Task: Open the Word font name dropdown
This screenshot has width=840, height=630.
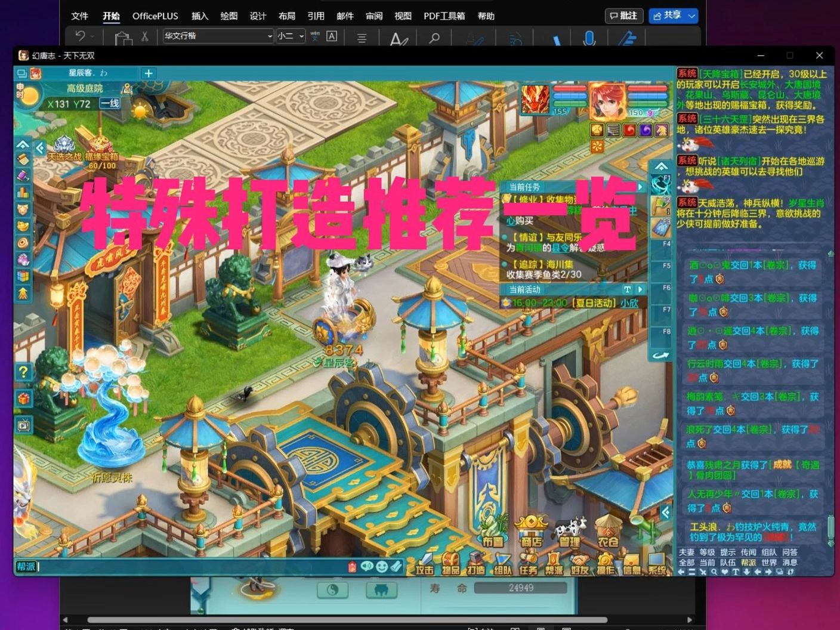Action: pyautogui.click(x=270, y=36)
